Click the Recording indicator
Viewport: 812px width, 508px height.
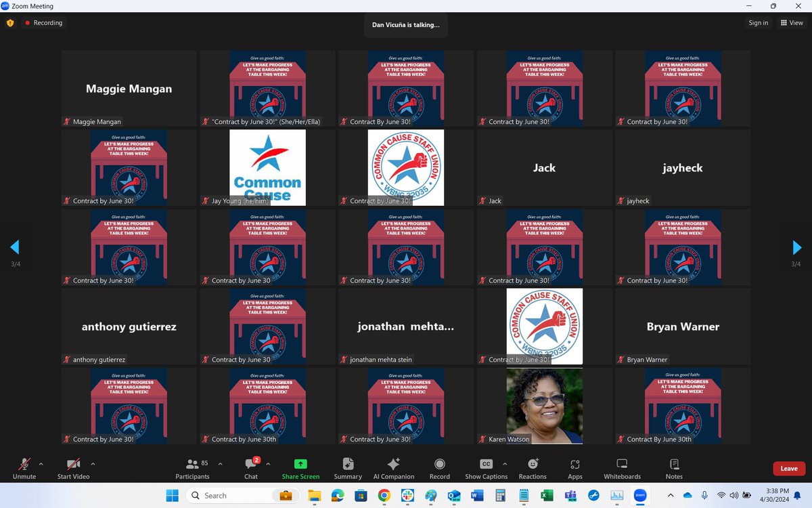pyautogui.click(x=43, y=22)
